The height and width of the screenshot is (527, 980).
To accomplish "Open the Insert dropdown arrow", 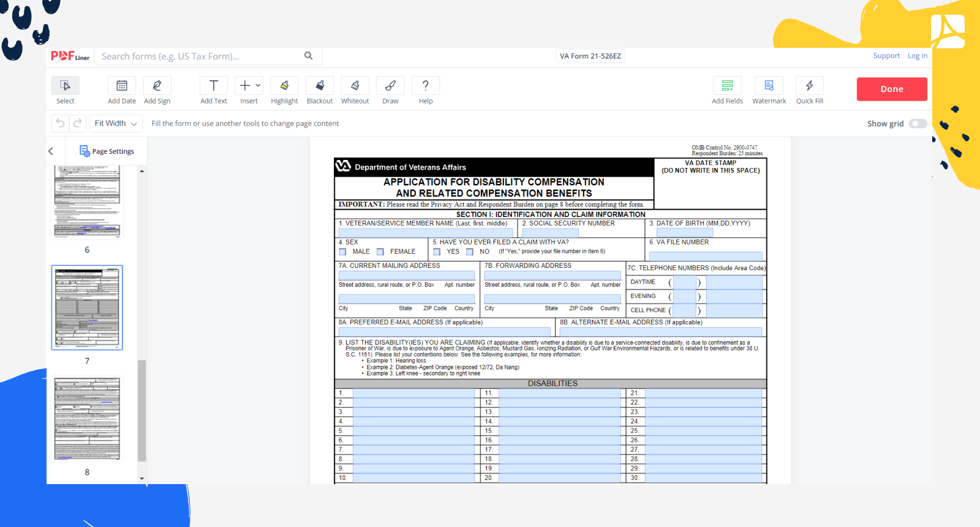I will coord(258,86).
